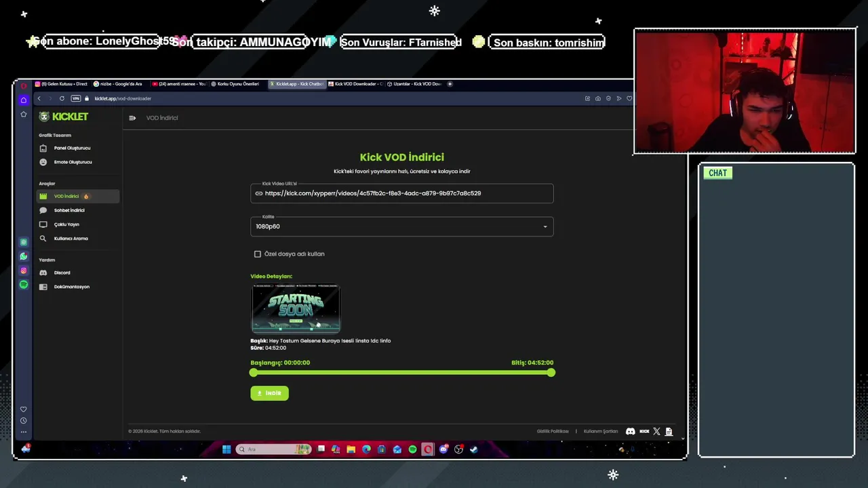The width and height of the screenshot is (868, 488).
Task: Click the Kick icon in footer
Action: (644, 431)
